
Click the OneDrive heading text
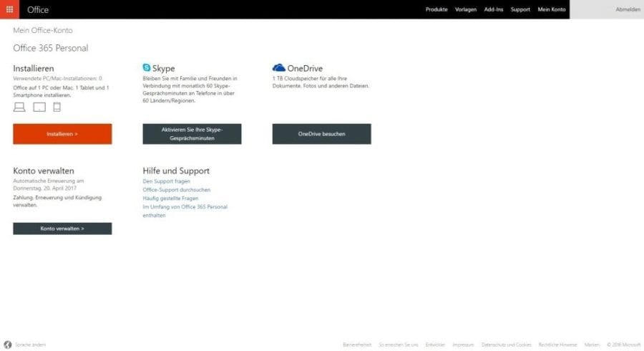(x=305, y=68)
